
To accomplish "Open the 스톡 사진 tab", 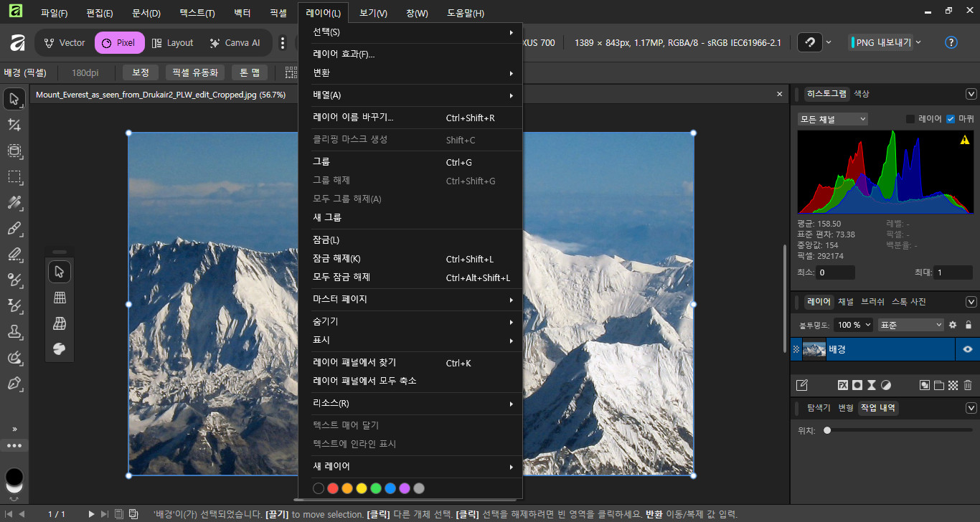I will (908, 302).
